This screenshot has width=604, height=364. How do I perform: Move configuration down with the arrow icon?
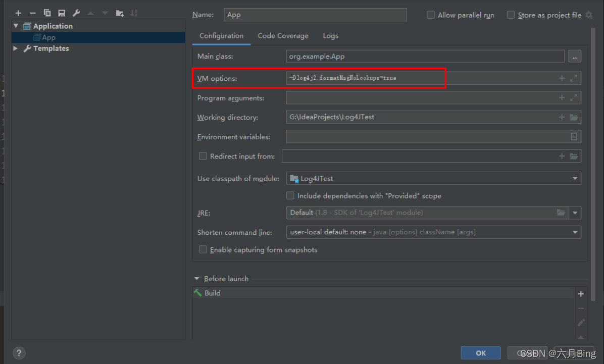[105, 13]
